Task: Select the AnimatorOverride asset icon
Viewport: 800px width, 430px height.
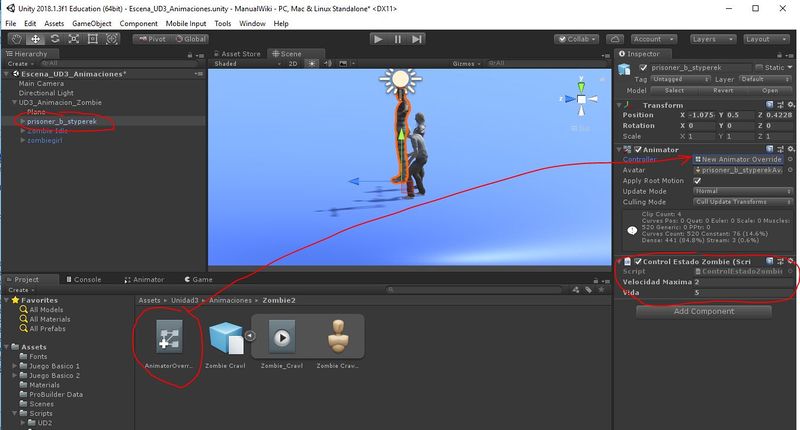Action: 169,337
